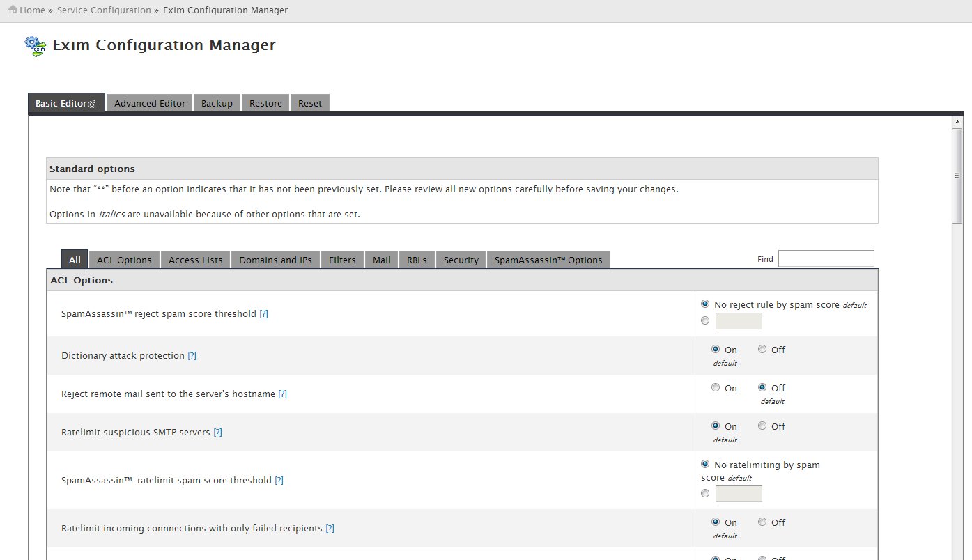The height and width of the screenshot is (560, 972).
Task: Open help for Dictionary attack protection
Action: click(192, 356)
